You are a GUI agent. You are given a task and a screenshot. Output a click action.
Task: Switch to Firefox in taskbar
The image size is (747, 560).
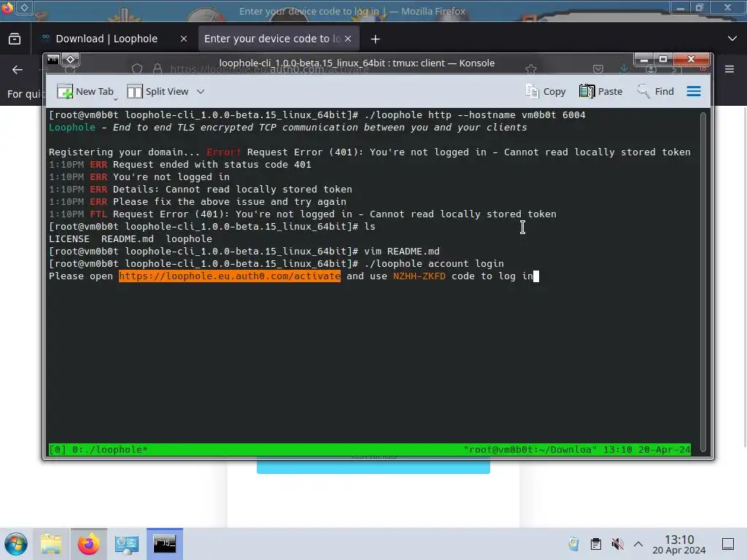(88, 544)
